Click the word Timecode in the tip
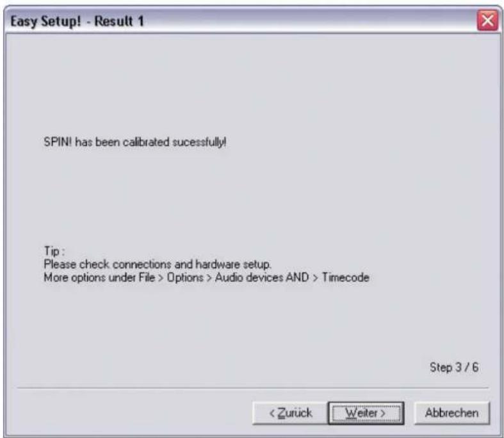The width and height of the screenshot is (504, 438). (x=346, y=277)
